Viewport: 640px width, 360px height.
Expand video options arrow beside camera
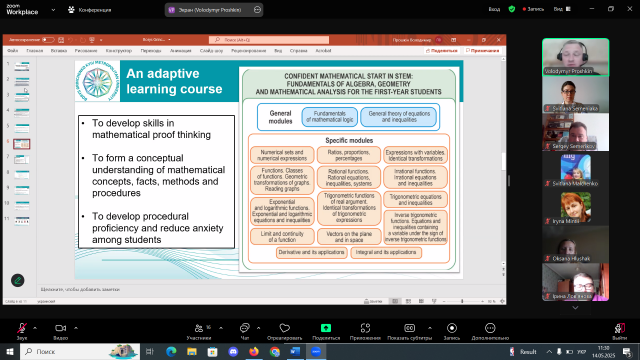(76, 328)
